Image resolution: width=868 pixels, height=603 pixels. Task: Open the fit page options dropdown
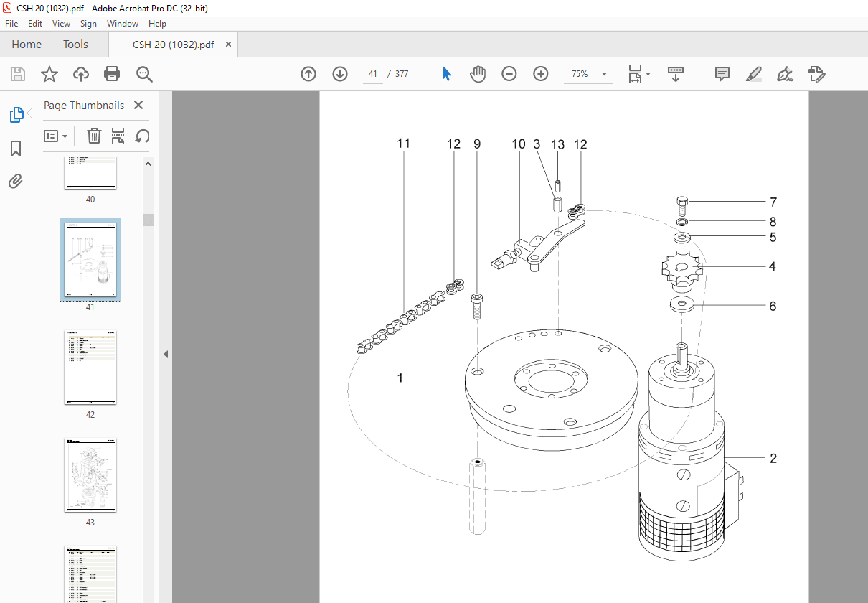tap(639, 74)
